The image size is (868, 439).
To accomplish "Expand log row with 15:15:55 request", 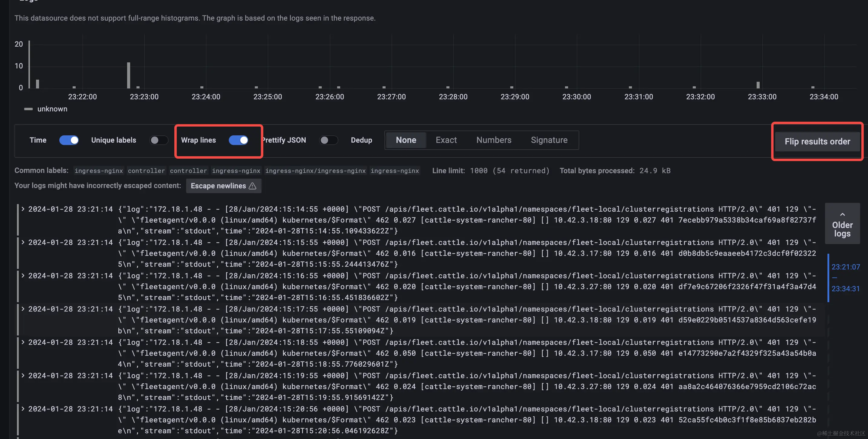I will 23,242.
